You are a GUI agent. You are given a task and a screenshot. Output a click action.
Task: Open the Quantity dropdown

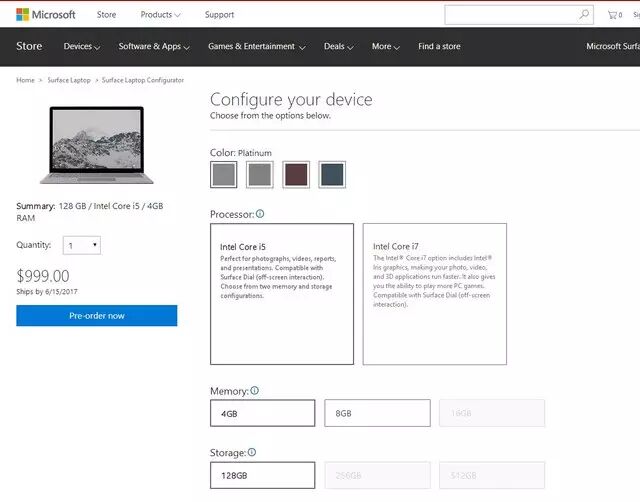tap(82, 245)
